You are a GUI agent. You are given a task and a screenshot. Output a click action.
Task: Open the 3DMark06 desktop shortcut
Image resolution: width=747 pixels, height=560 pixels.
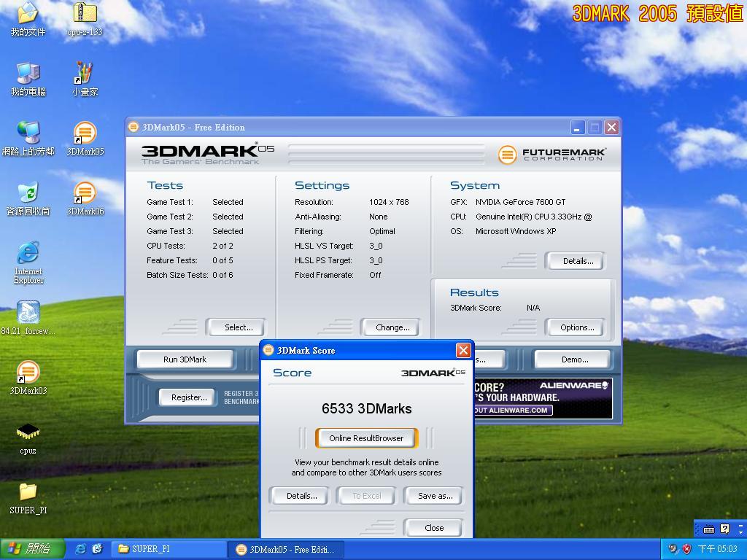[x=85, y=195]
